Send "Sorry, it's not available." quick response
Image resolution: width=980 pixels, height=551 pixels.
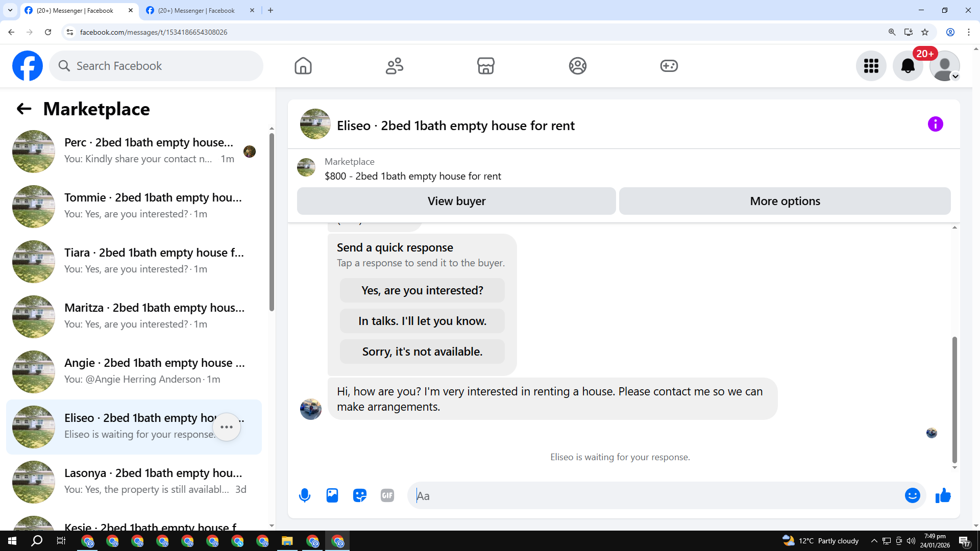tap(422, 352)
